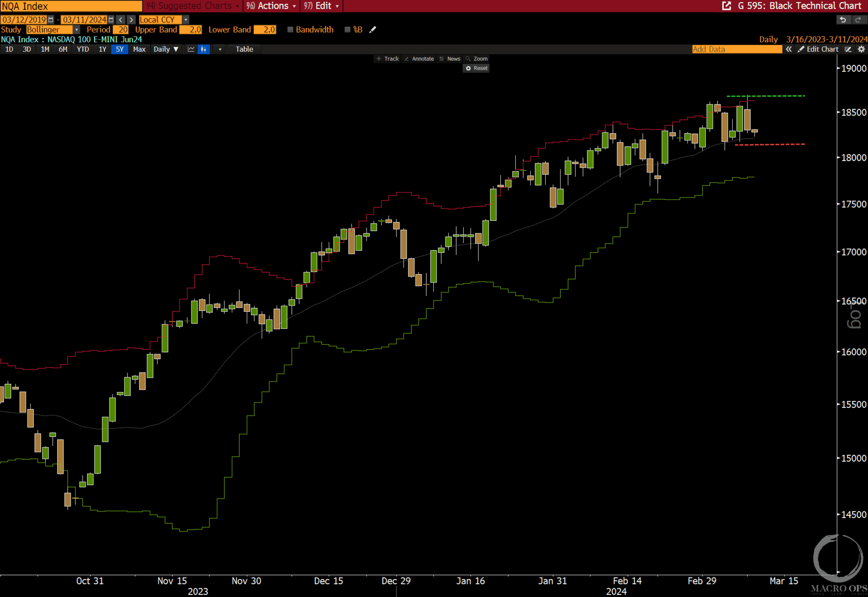
Task: Expand the chart type options arrow
Action: (x=220, y=49)
